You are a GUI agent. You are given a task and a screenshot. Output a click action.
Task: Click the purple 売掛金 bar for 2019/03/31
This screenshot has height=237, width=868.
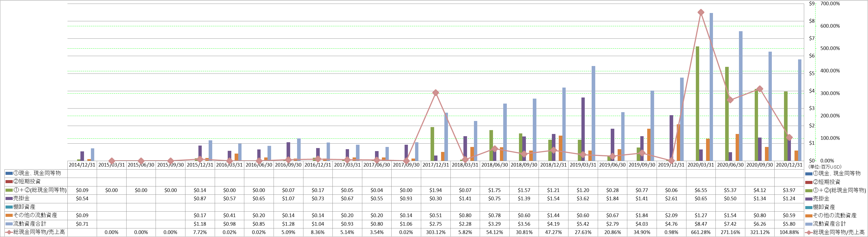tap(583, 129)
